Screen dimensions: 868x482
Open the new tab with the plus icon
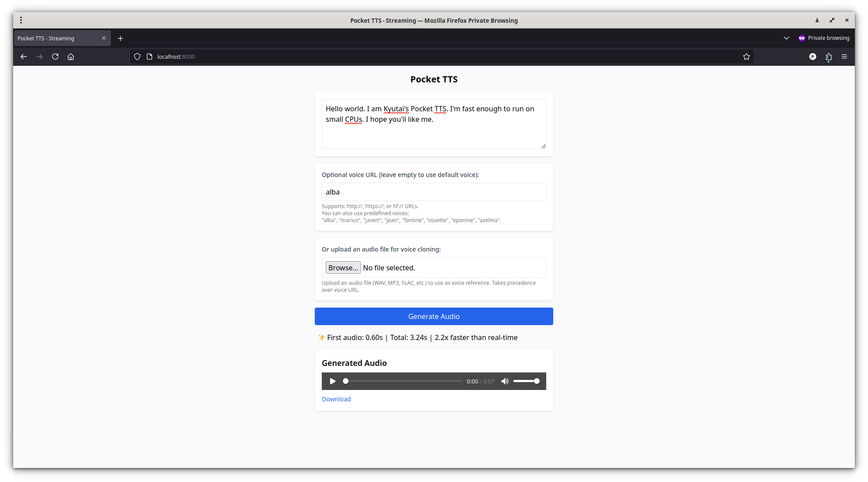click(121, 39)
